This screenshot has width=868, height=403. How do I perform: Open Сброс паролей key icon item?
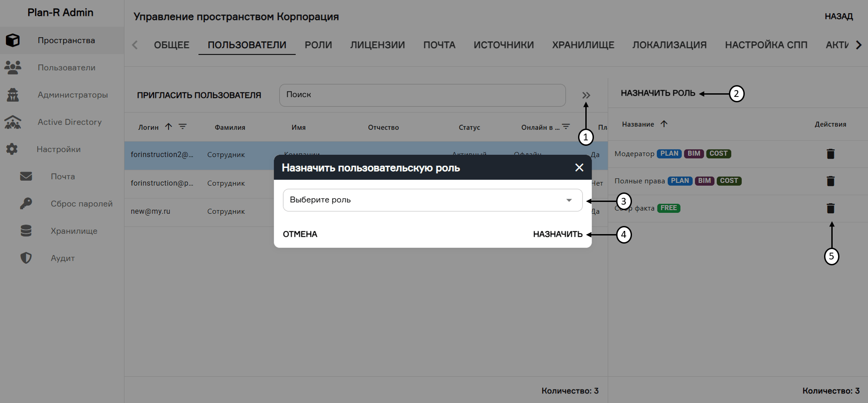[81, 204]
